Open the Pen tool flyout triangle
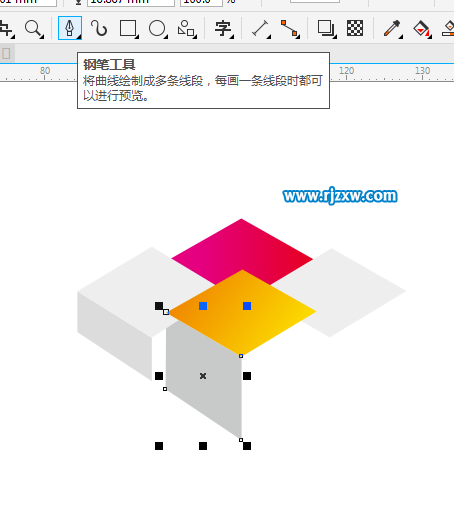The image size is (454, 510). [79, 37]
